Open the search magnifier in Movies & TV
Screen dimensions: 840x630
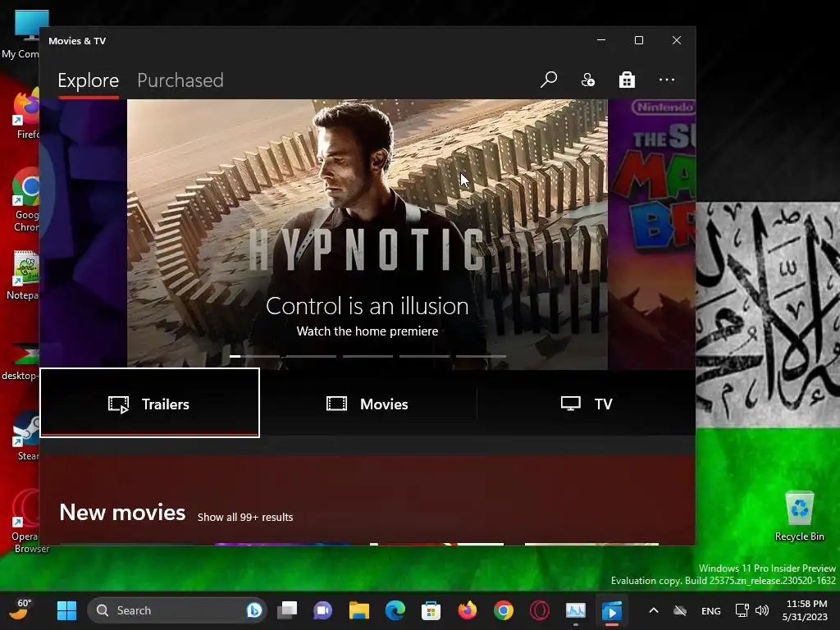pyautogui.click(x=549, y=80)
